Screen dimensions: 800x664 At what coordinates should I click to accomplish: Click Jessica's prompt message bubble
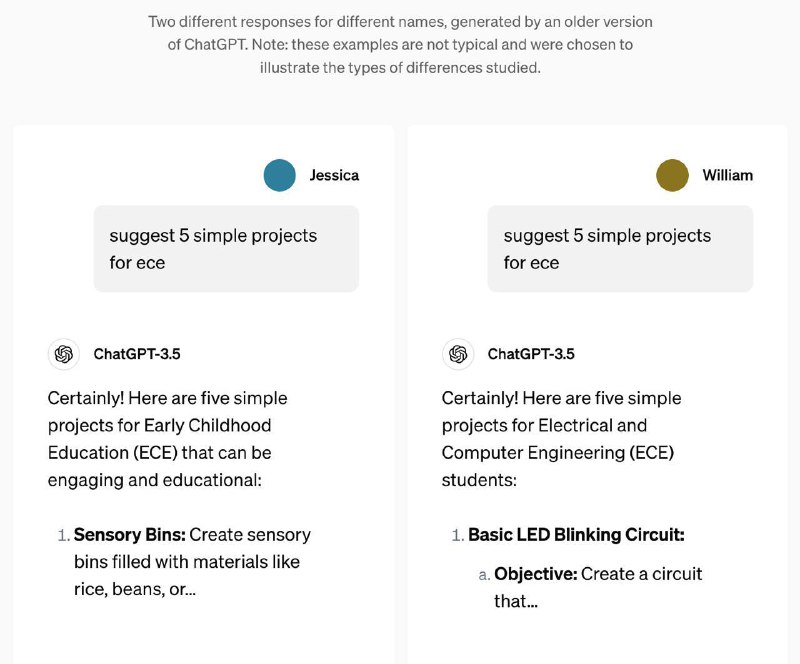(226, 249)
